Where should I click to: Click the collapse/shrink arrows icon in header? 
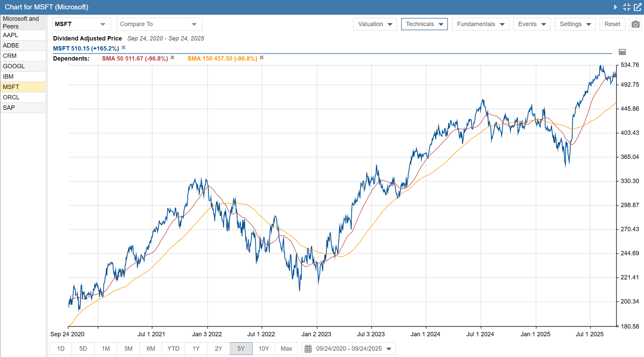tap(627, 7)
